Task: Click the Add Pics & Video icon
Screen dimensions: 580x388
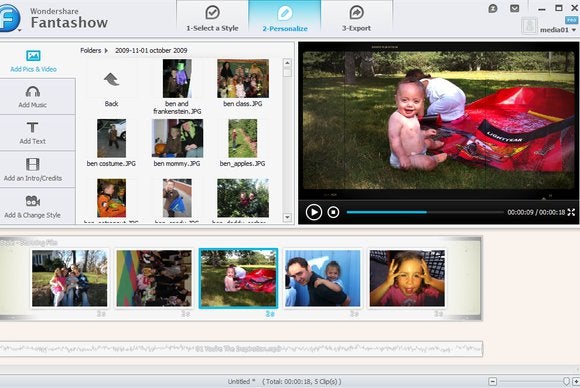Action: (x=33, y=55)
